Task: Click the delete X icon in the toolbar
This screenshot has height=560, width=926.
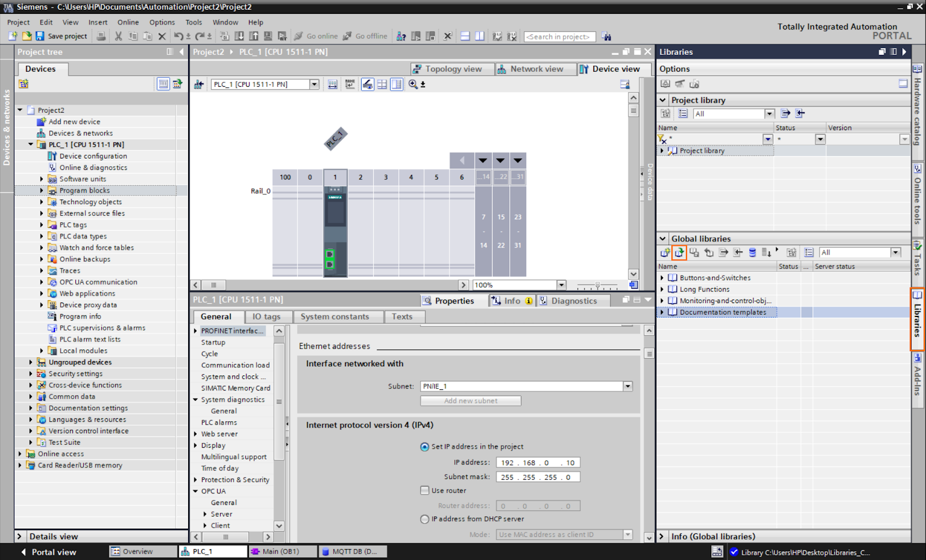Action: pyautogui.click(x=162, y=36)
